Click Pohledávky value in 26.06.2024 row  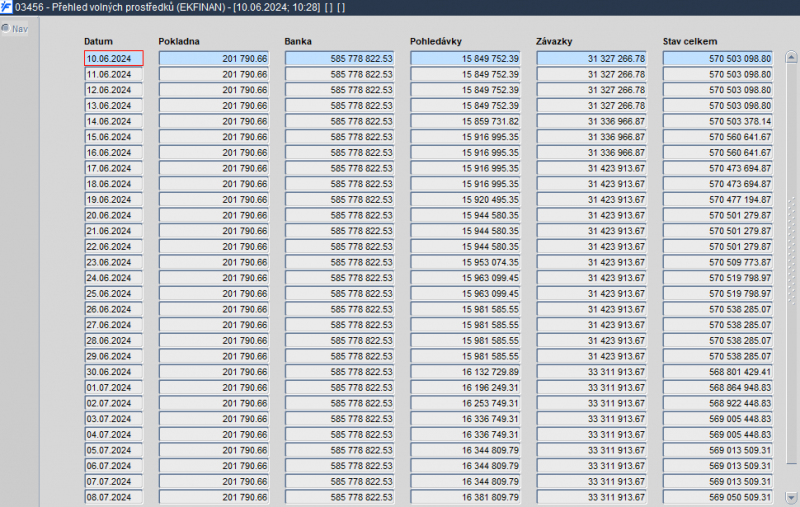[x=465, y=309]
